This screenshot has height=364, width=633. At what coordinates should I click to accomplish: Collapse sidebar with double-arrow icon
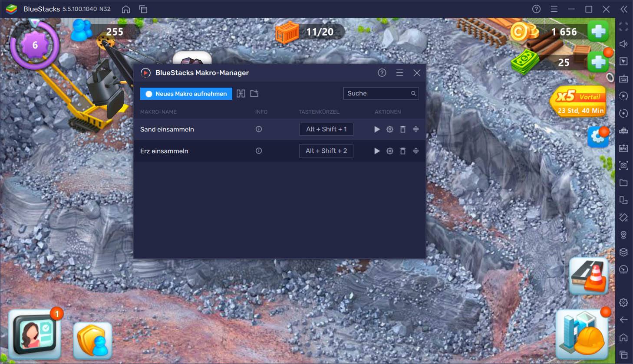pyautogui.click(x=624, y=9)
